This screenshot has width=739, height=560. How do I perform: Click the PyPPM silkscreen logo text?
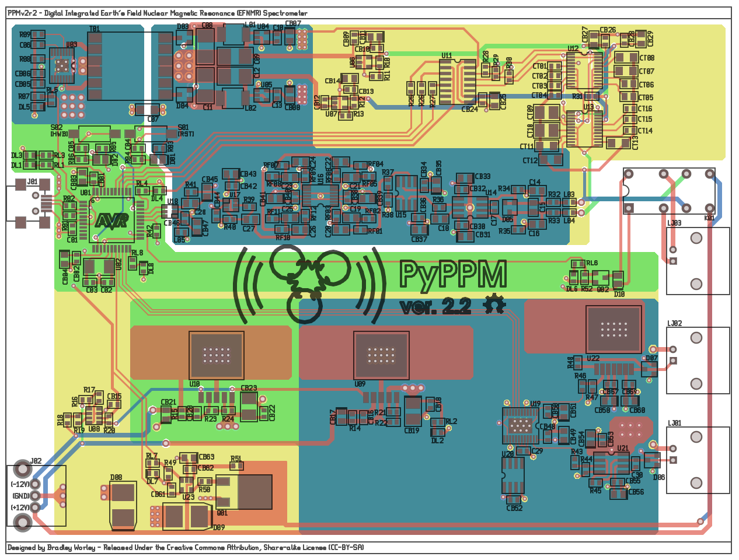click(x=454, y=274)
